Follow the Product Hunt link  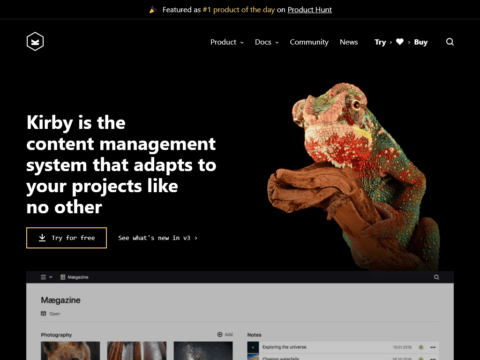(310, 10)
